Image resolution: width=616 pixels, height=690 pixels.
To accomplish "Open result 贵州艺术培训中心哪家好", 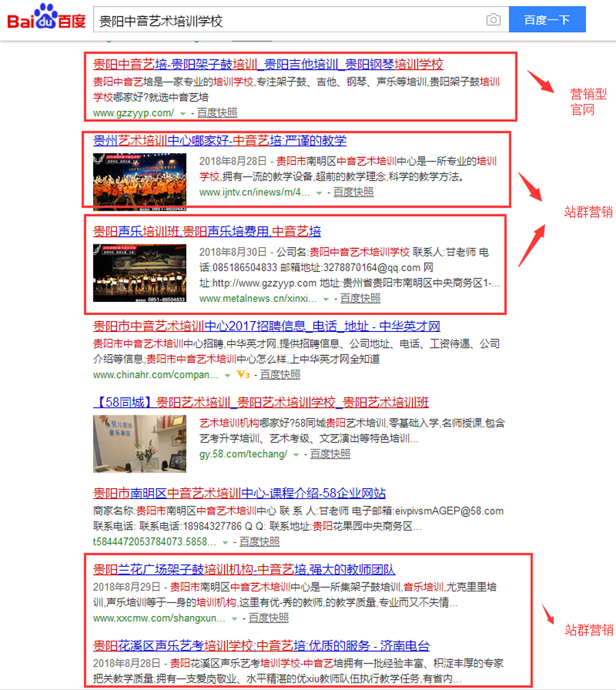I will coord(220,140).
